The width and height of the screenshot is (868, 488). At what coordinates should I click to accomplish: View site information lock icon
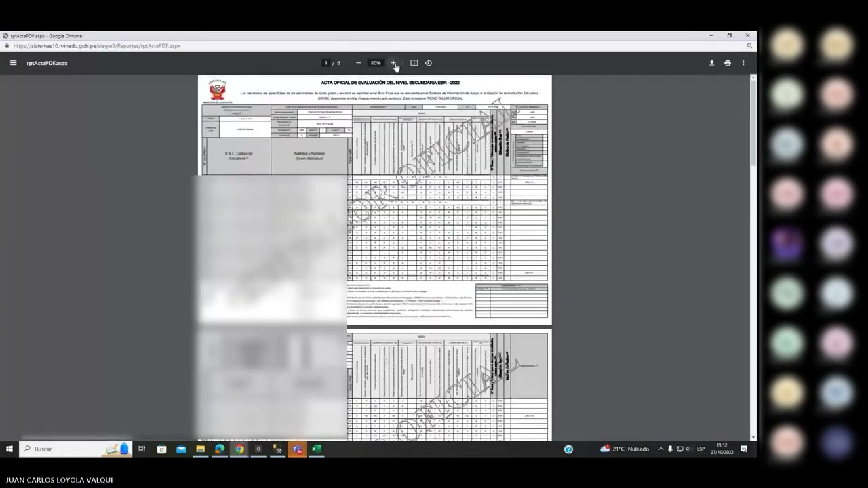7,46
